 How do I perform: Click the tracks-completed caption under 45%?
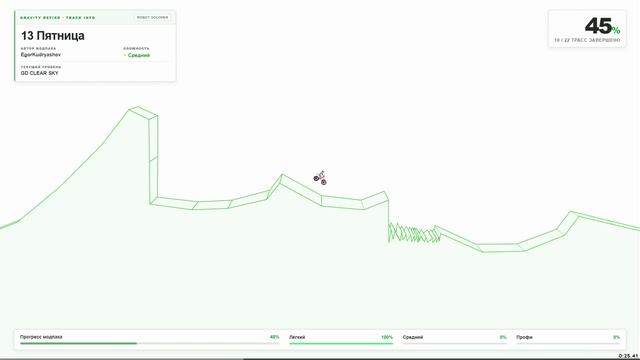click(x=587, y=40)
